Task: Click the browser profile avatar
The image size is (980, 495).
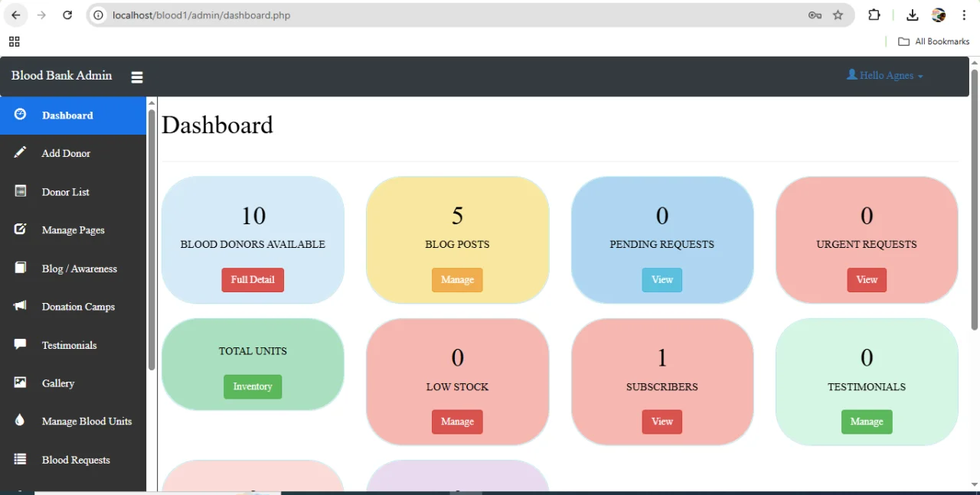Action: pos(939,15)
